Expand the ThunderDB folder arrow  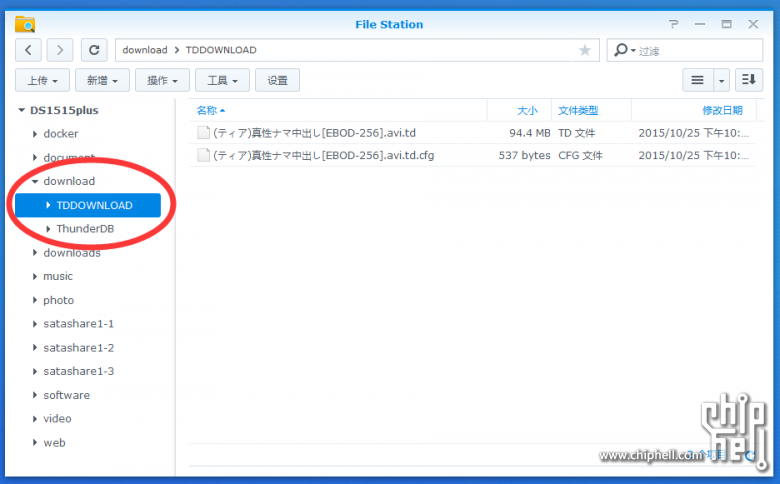click(48, 229)
